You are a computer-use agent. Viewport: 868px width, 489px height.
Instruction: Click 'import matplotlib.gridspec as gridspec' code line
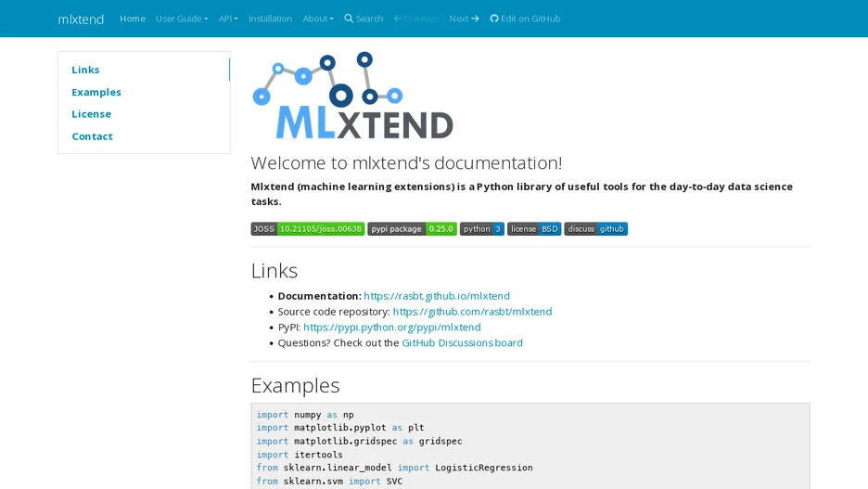point(359,441)
